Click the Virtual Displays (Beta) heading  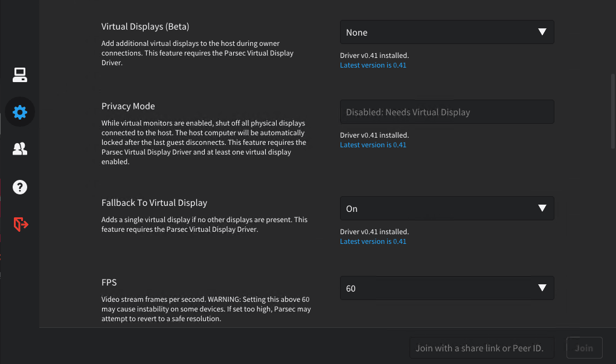coord(145,27)
